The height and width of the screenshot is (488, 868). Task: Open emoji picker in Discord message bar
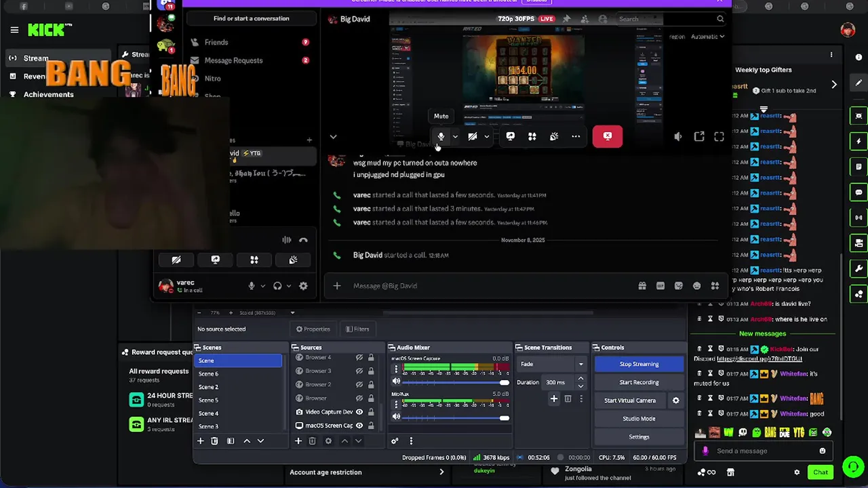[x=696, y=286]
